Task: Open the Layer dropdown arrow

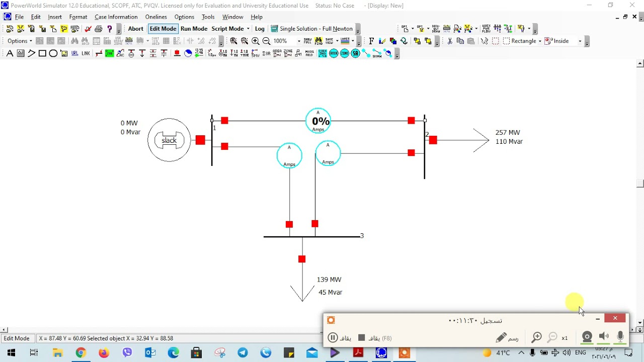Action: tap(353, 41)
